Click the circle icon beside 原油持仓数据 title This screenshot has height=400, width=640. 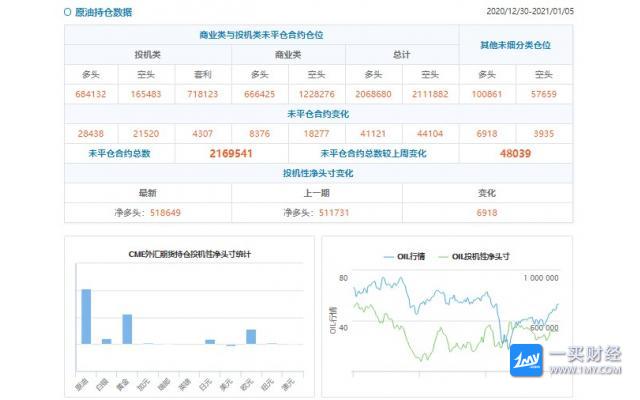68,12
